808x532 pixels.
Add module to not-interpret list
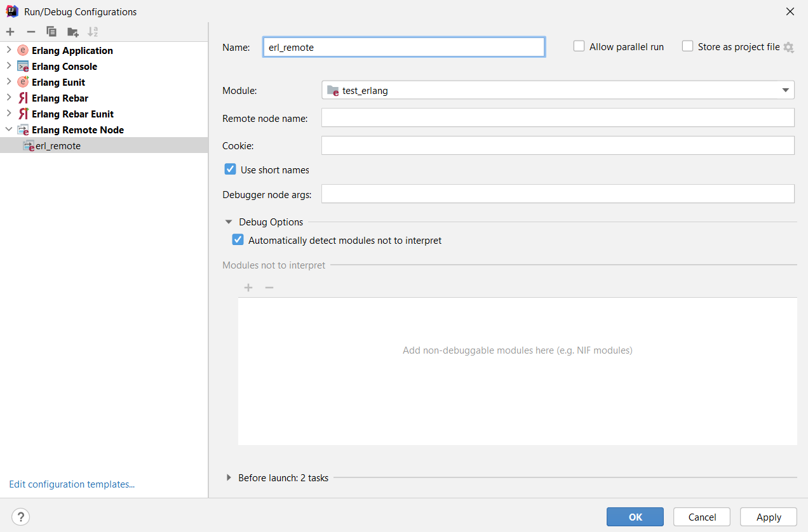click(248, 288)
